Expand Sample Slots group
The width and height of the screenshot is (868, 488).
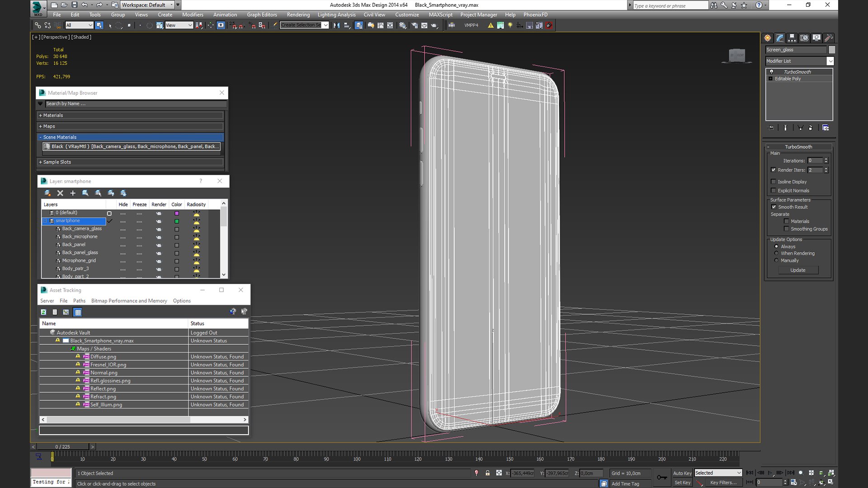click(130, 162)
